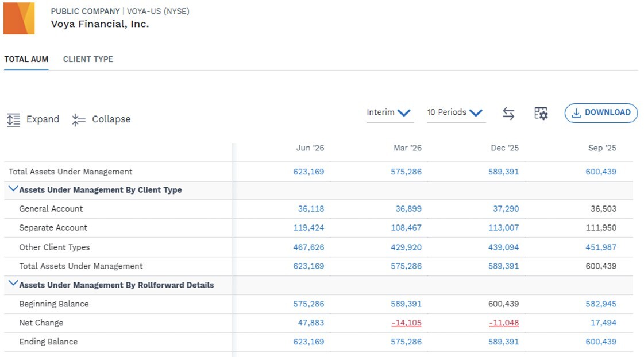Image resolution: width=644 pixels, height=357 pixels.
Task: Collapse Assets Under Management By Client Type
Action: pyautogui.click(x=13, y=189)
